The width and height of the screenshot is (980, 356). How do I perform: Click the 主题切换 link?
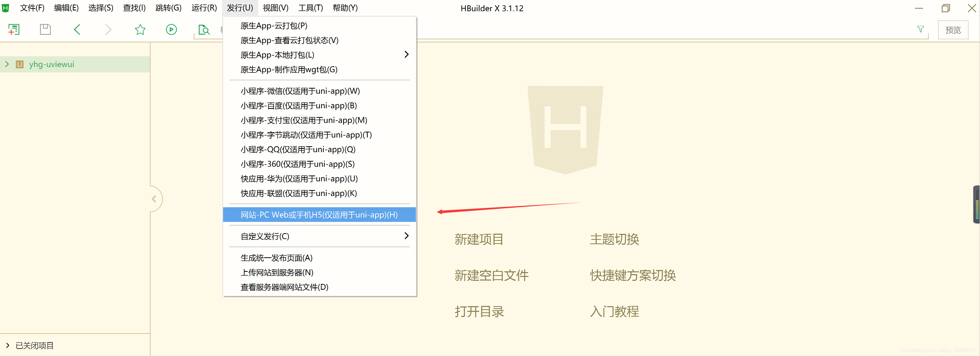[614, 239]
